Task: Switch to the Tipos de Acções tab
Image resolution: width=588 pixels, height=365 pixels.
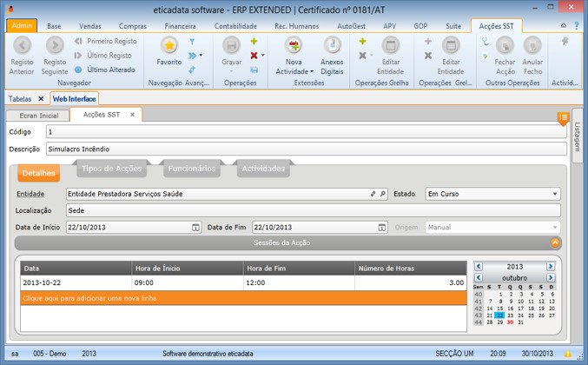Action: pos(111,169)
